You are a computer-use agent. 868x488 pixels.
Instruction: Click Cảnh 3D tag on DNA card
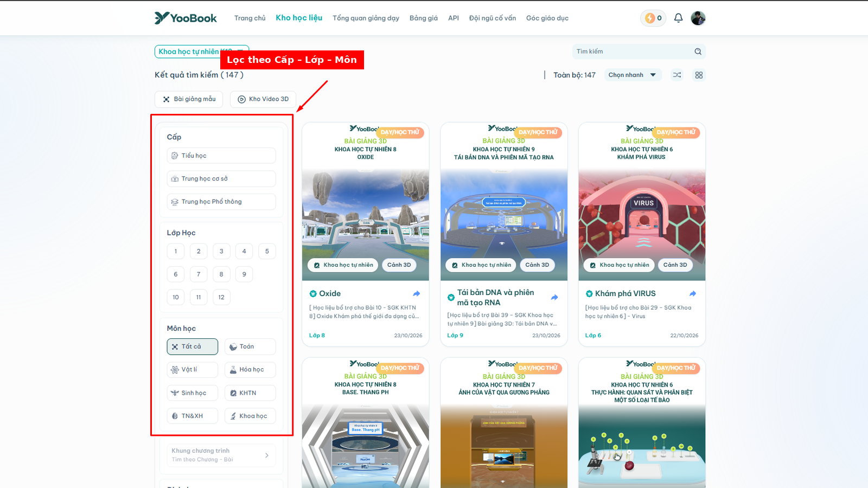(537, 265)
